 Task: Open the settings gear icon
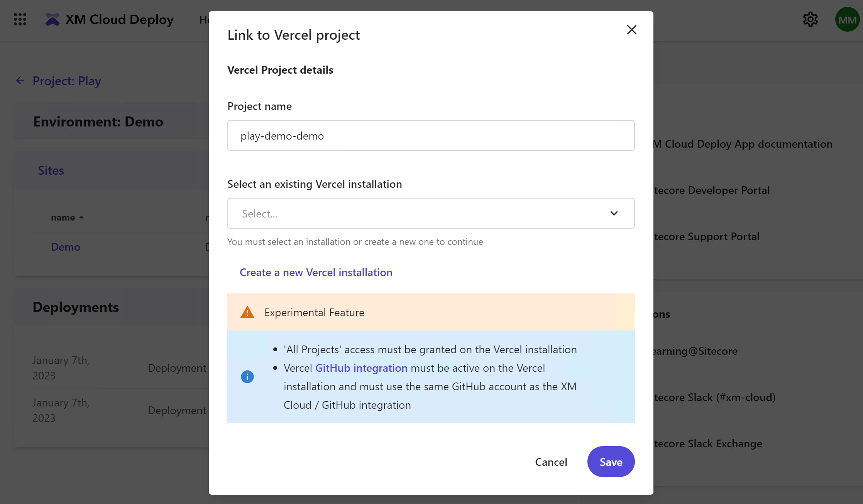coord(811,19)
